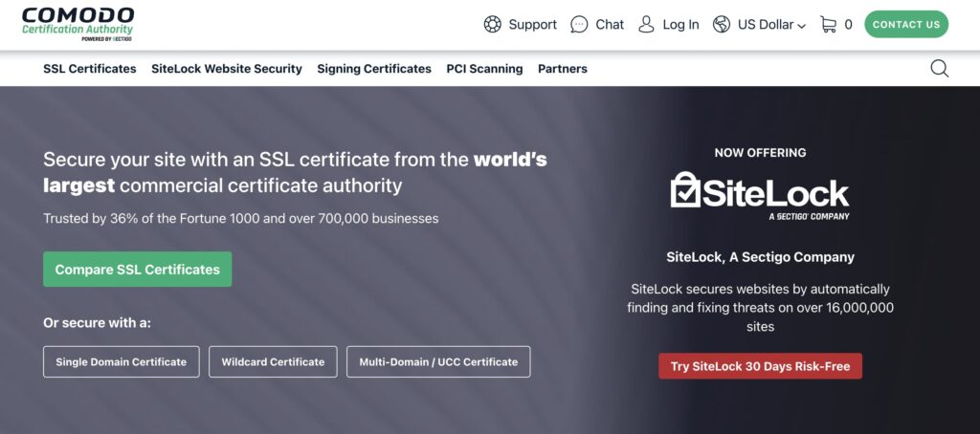The width and height of the screenshot is (980, 434).
Task: Click the Log In link text
Action: (680, 24)
